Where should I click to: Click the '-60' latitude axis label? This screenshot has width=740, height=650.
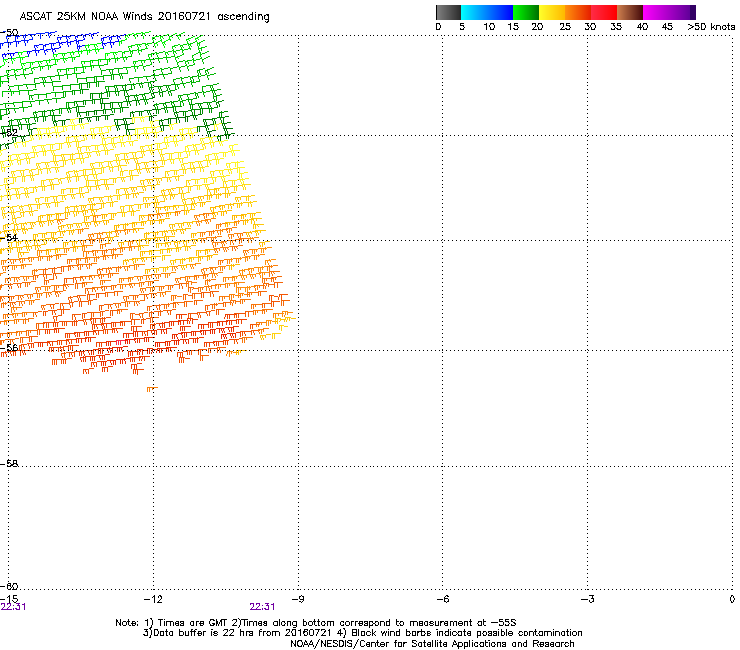pyautogui.click(x=9, y=586)
